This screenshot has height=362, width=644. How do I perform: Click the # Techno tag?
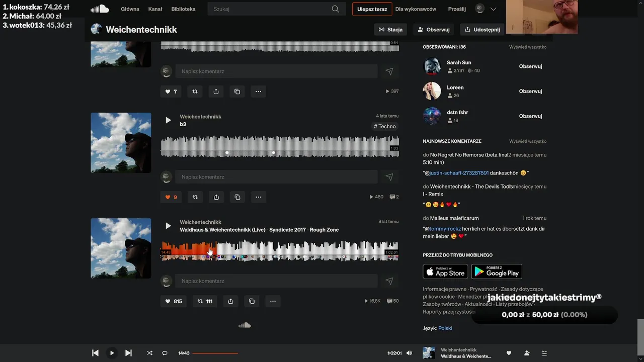(x=385, y=127)
